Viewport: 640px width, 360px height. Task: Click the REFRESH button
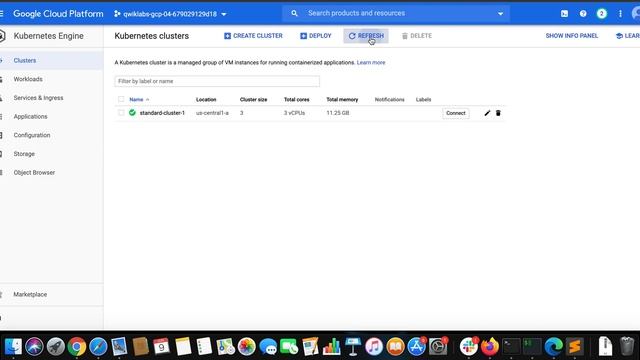coord(366,36)
